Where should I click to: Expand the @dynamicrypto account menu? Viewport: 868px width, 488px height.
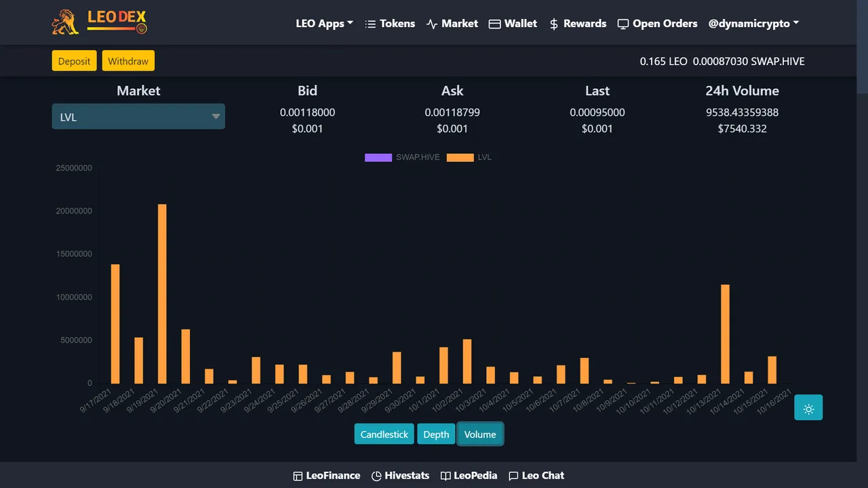pos(753,23)
